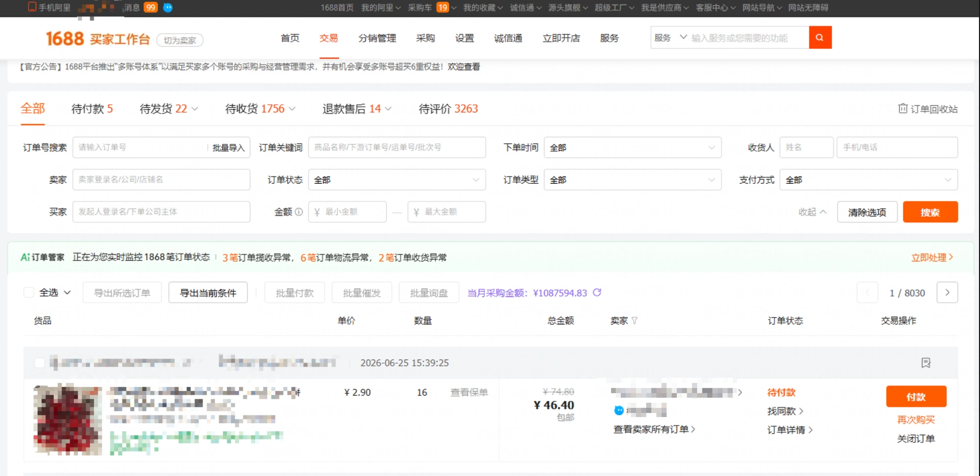Click 欢迎查看 in announcement
The image size is (980, 476).
[463, 66]
